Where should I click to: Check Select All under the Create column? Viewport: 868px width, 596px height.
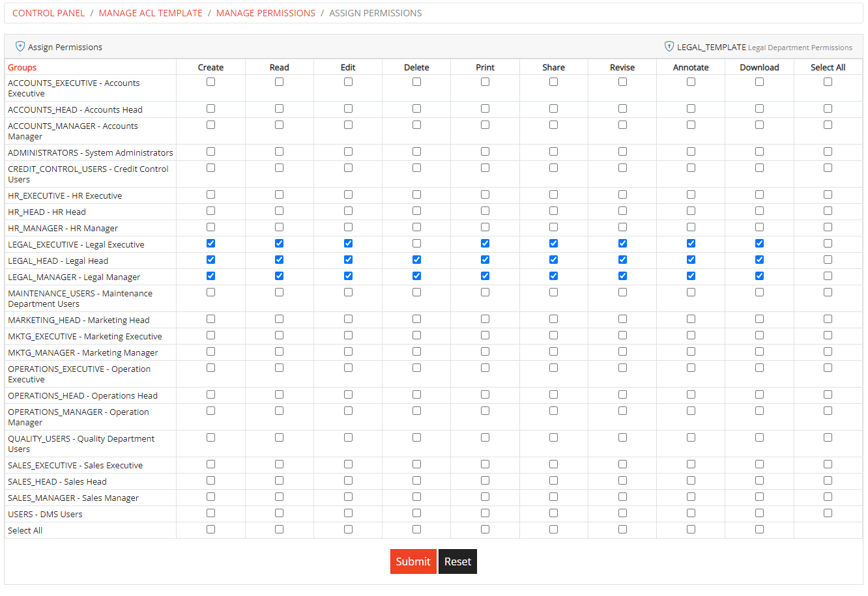pos(210,530)
